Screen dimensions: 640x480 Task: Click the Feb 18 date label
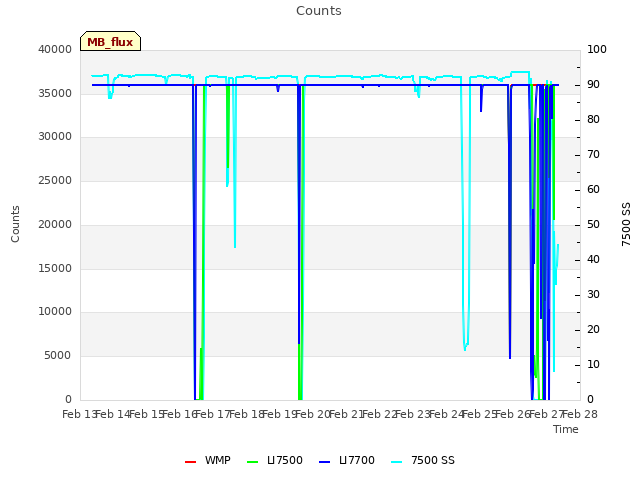[x=246, y=415]
